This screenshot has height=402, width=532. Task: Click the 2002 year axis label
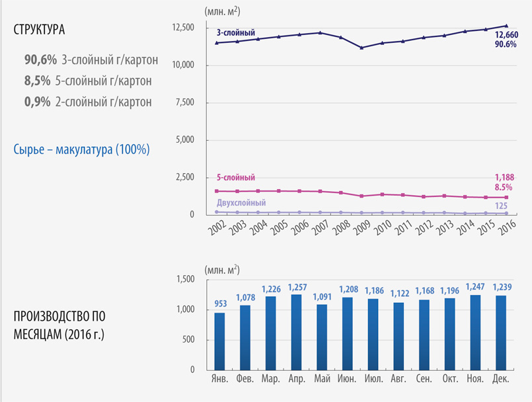click(217, 227)
